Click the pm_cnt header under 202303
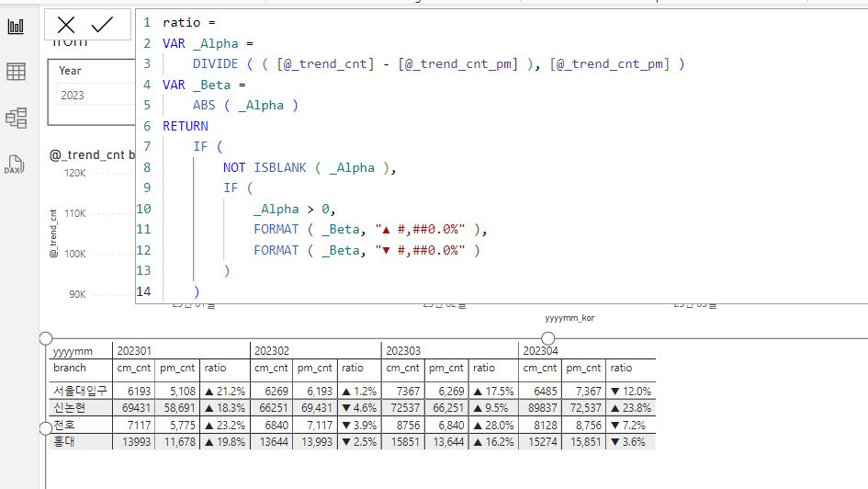The height and width of the screenshot is (489, 868). point(446,368)
